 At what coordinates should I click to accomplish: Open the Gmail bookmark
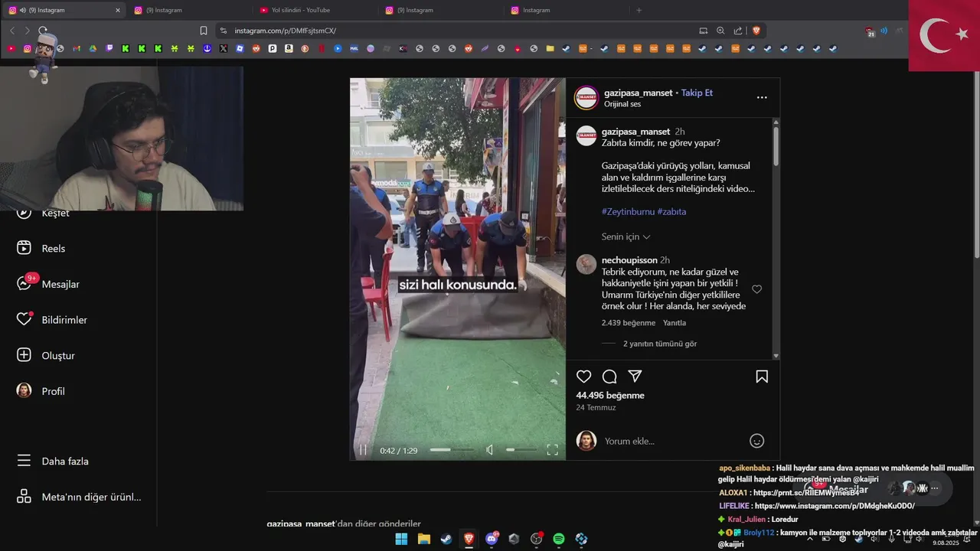coord(77,48)
